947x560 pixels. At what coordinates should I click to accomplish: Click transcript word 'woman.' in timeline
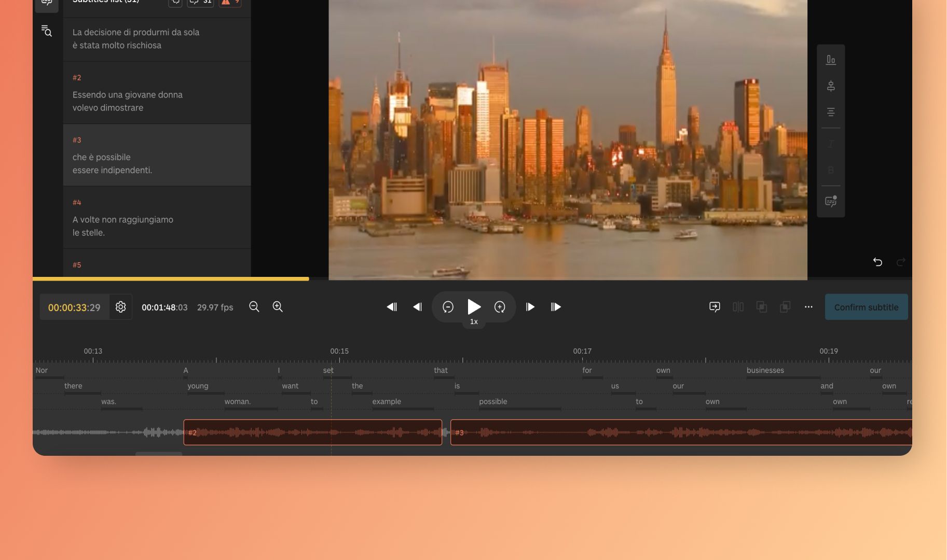click(x=237, y=401)
